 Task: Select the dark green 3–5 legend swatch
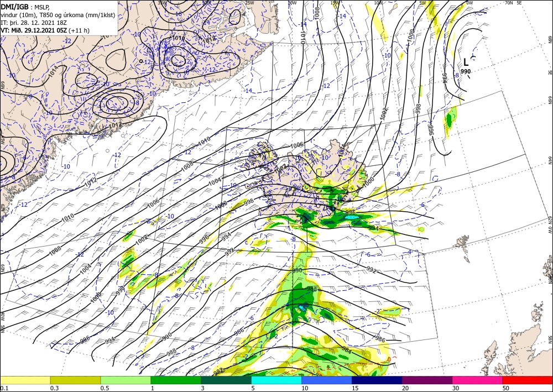226,380
